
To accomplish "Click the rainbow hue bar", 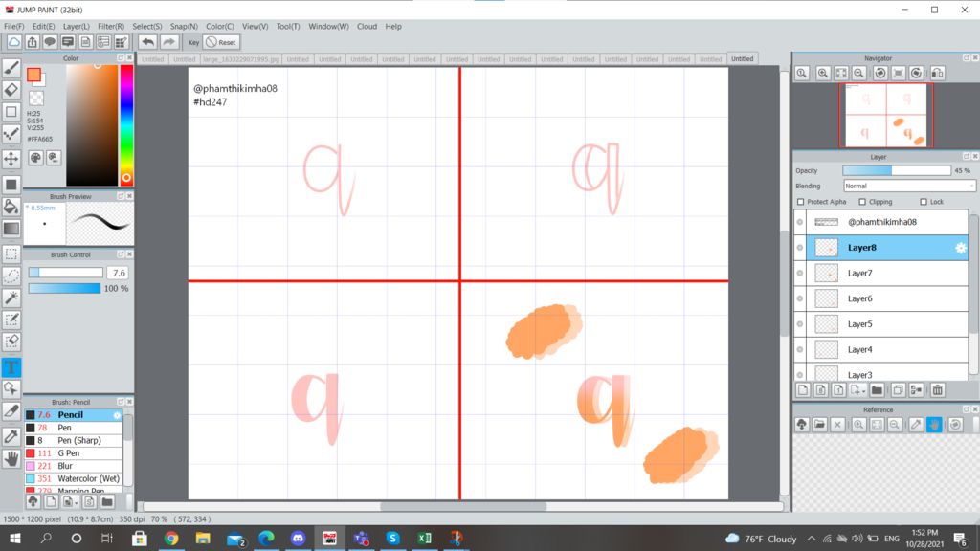I will click(126, 125).
